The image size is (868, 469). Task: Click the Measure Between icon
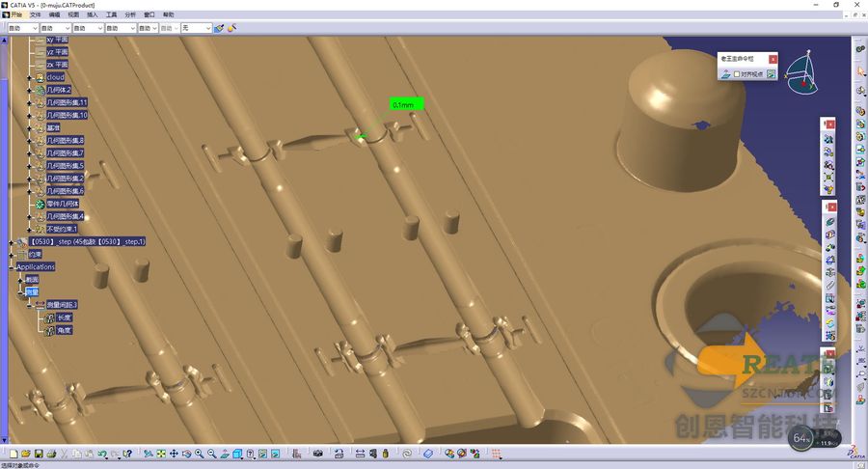click(360, 454)
